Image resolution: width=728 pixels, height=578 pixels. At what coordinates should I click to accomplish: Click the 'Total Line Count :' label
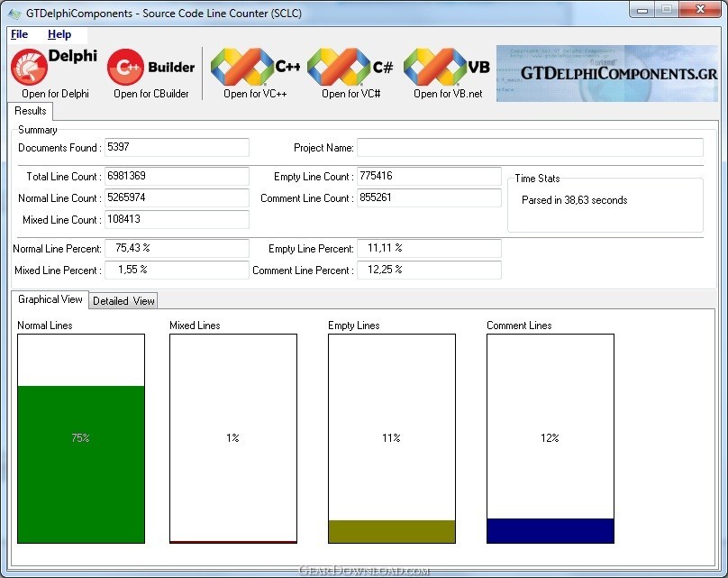click(x=64, y=177)
